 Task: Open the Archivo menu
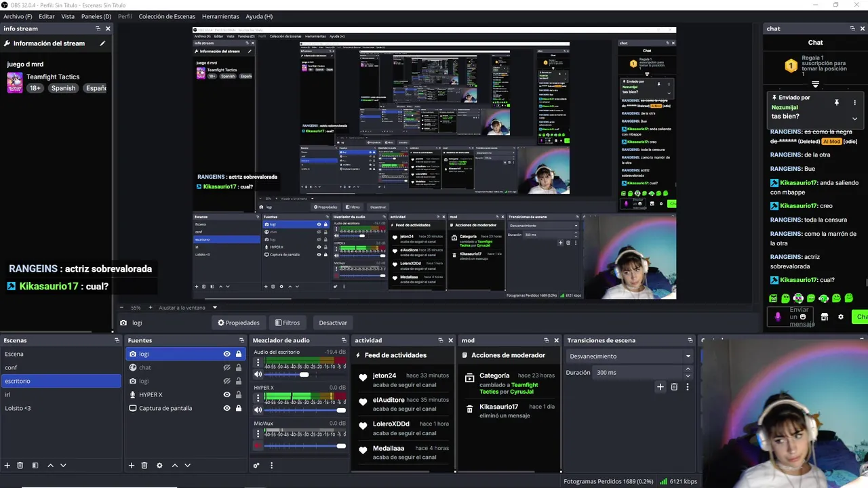18,16
